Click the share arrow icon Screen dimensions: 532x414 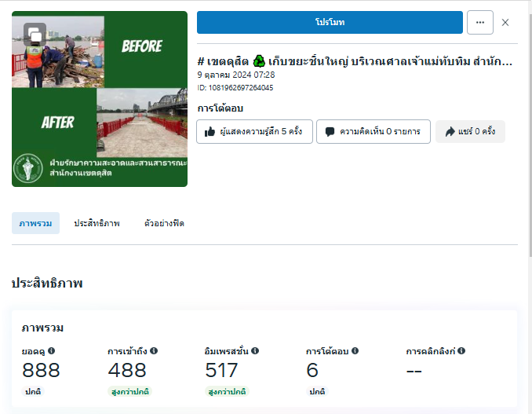[x=450, y=132]
